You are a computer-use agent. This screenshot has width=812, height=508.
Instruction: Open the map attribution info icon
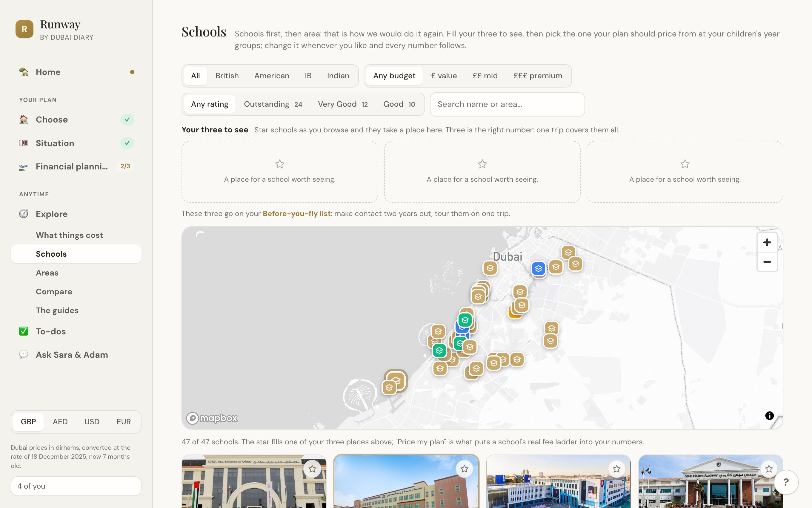pos(769,416)
